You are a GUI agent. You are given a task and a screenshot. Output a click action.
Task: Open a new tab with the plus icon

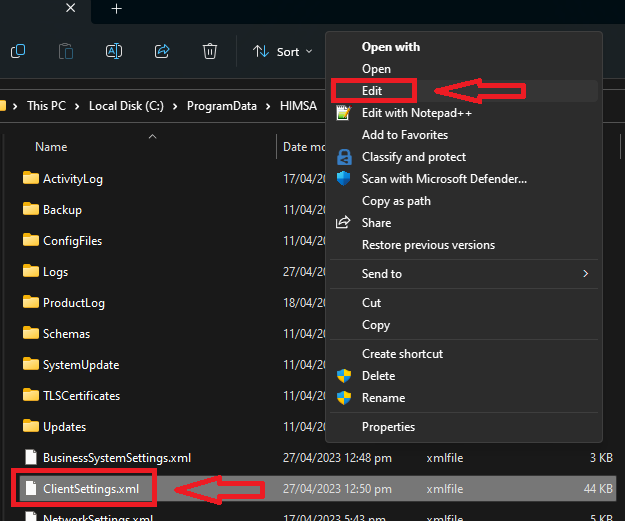pos(117,8)
